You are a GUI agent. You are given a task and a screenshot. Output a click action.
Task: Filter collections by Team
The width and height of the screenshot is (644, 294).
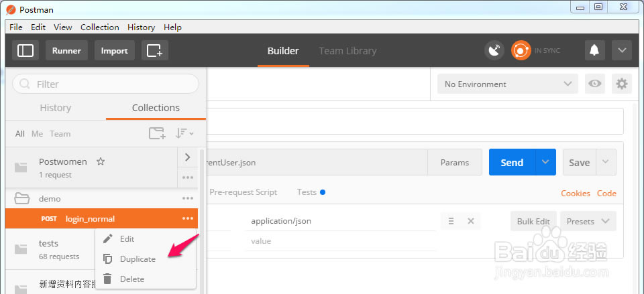[60, 134]
